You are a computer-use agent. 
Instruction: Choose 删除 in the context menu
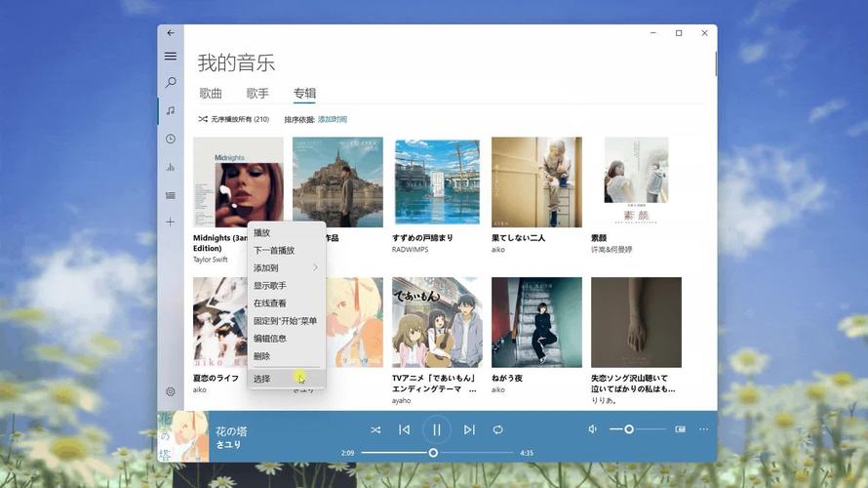[287, 356]
